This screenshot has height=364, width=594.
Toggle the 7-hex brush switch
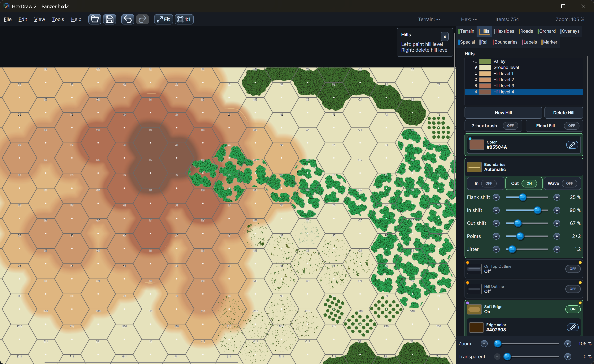(510, 126)
